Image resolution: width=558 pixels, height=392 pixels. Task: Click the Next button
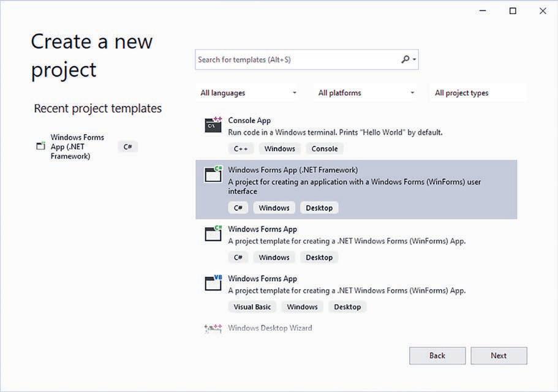pyautogui.click(x=499, y=356)
